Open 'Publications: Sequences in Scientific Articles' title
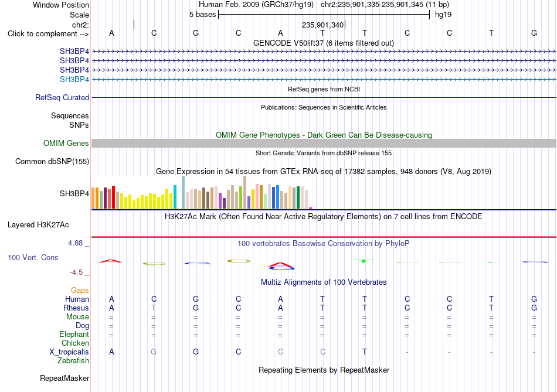The image size is (557, 392). click(x=324, y=107)
